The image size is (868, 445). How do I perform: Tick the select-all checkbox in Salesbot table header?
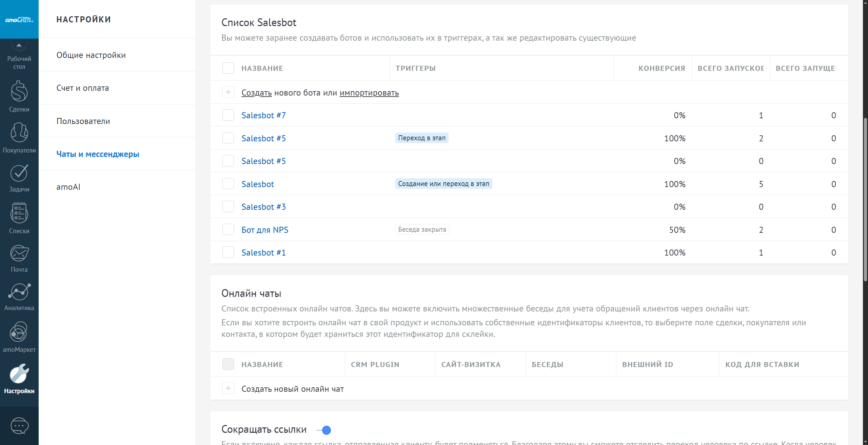pyautogui.click(x=228, y=68)
